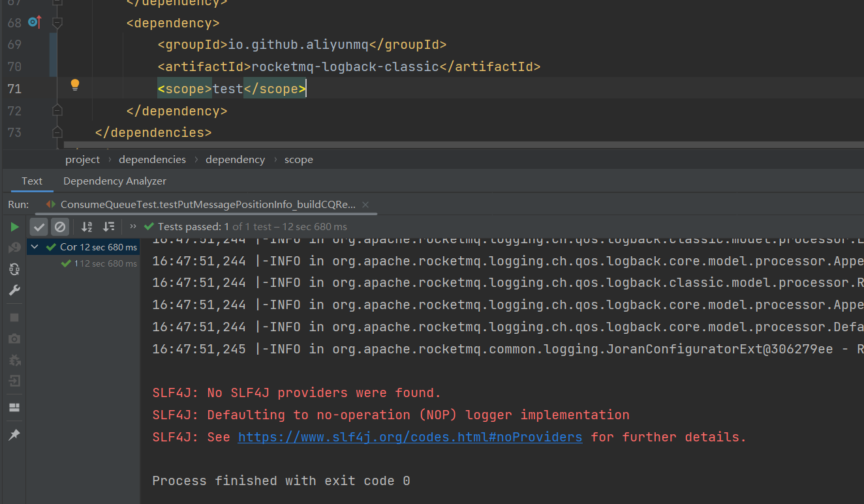
Task: Click line number 69 in gutter
Action: pyautogui.click(x=14, y=44)
